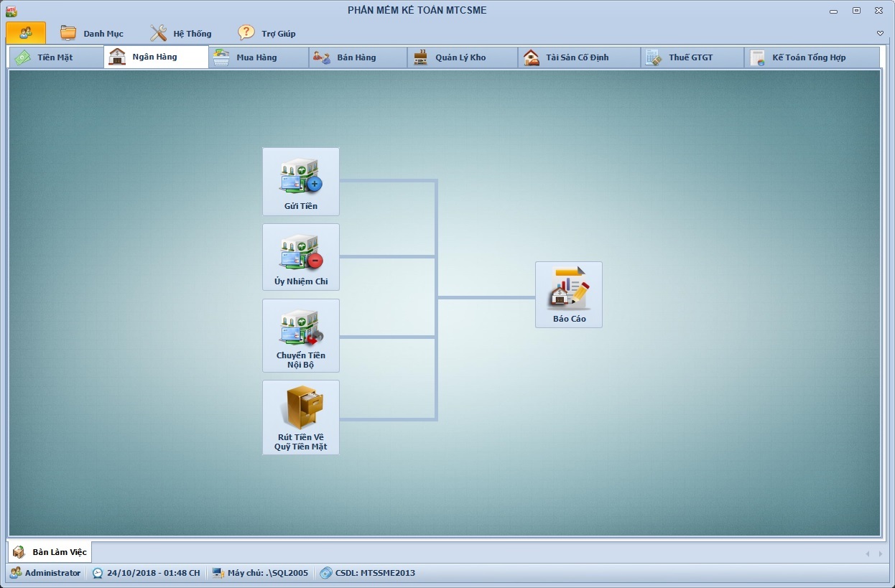Open the Báo Cáo report icon
895x588 pixels.
[x=568, y=294]
